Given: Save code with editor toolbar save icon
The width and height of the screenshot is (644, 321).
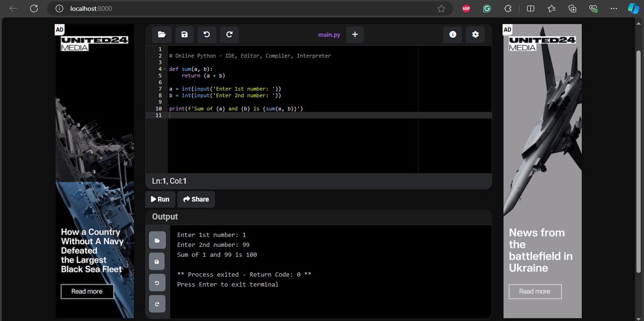Looking at the screenshot, I should tap(184, 34).
